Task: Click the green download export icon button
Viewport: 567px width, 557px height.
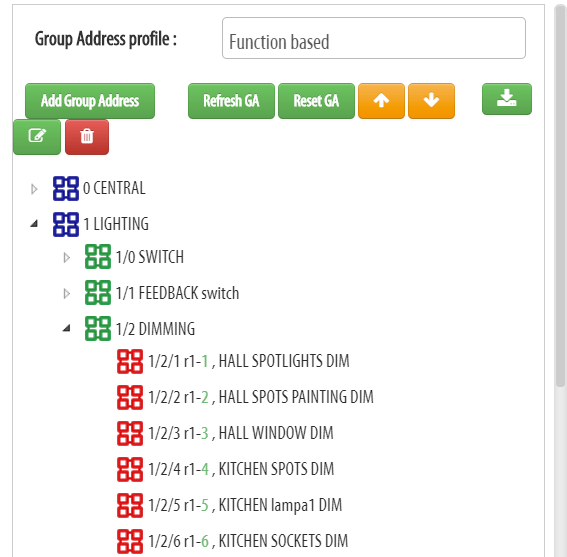Action: coord(507,99)
